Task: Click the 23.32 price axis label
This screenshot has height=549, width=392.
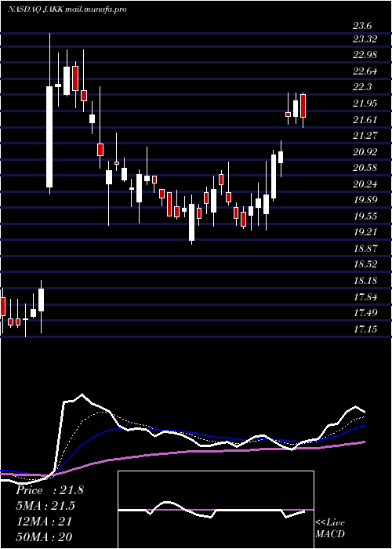Action: click(x=365, y=39)
